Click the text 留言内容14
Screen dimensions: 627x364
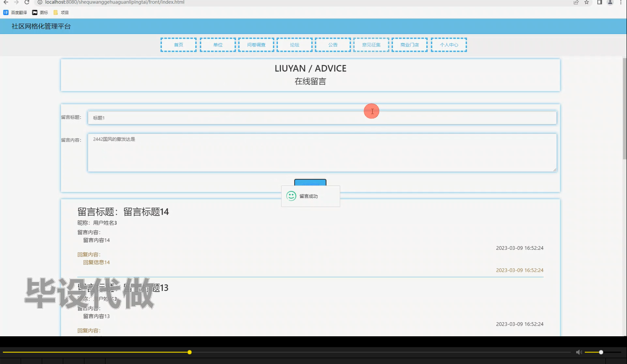(x=96, y=240)
